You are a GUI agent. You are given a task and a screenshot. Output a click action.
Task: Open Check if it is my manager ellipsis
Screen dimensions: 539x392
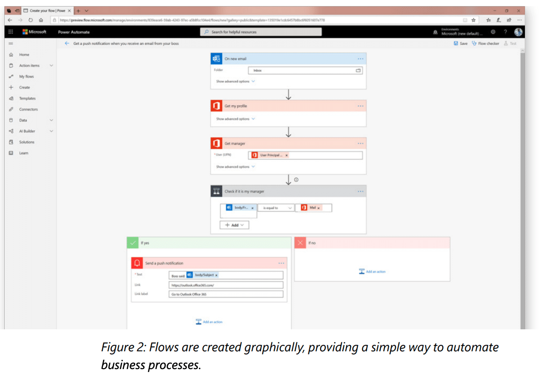pyautogui.click(x=360, y=191)
